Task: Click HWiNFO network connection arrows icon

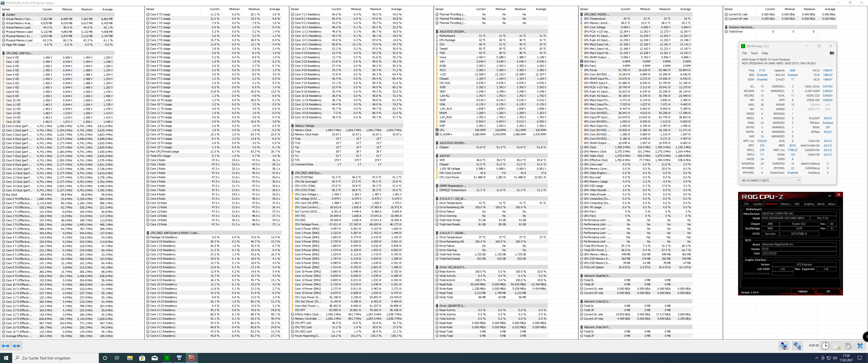Action: 797,346
